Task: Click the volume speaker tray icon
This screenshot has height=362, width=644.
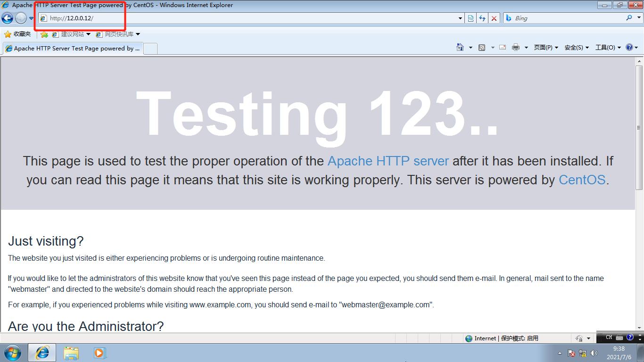Action: [x=594, y=353]
